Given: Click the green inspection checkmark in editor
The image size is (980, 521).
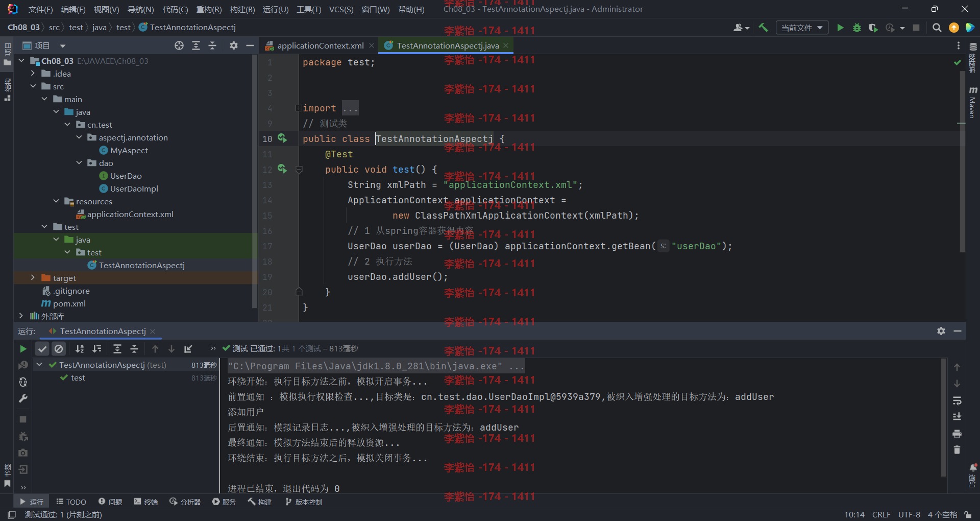Looking at the screenshot, I should tap(958, 62).
